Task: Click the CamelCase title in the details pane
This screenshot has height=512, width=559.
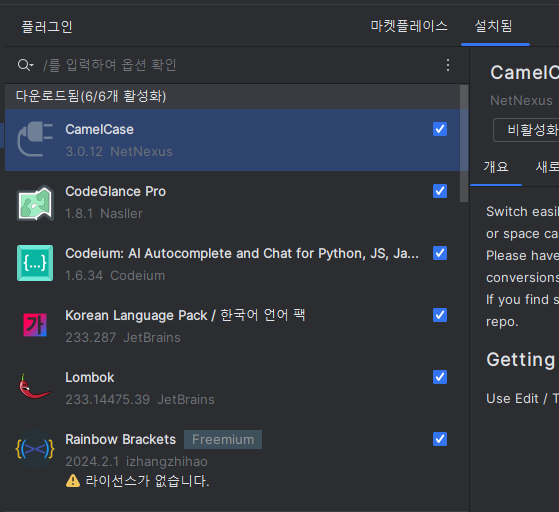Action: click(x=525, y=73)
